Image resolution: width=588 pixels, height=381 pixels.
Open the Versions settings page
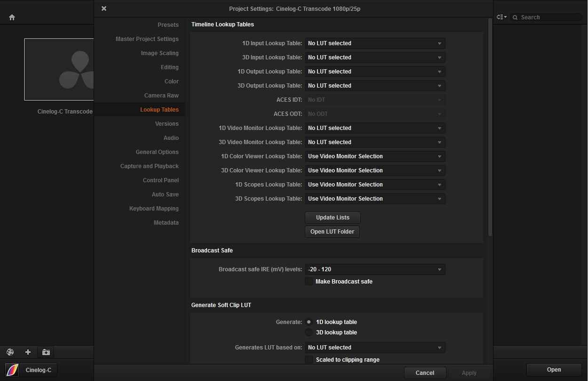coord(167,124)
